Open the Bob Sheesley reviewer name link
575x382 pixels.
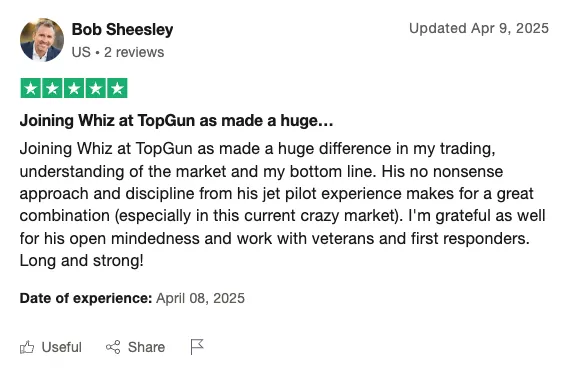point(122,29)
